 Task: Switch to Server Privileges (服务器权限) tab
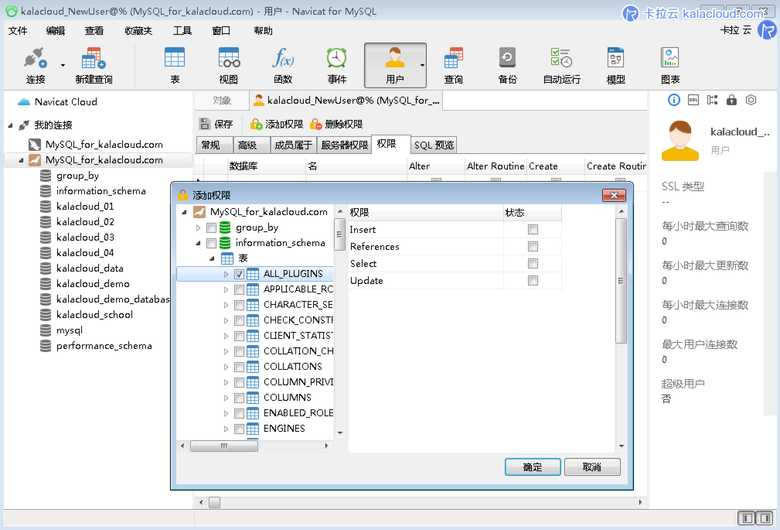tap(344, 145)
